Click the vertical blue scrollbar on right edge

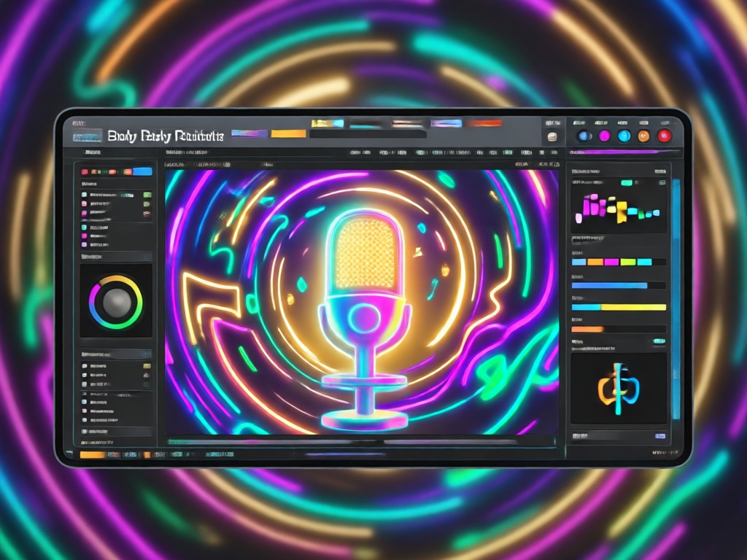click(x=676, y=299)
